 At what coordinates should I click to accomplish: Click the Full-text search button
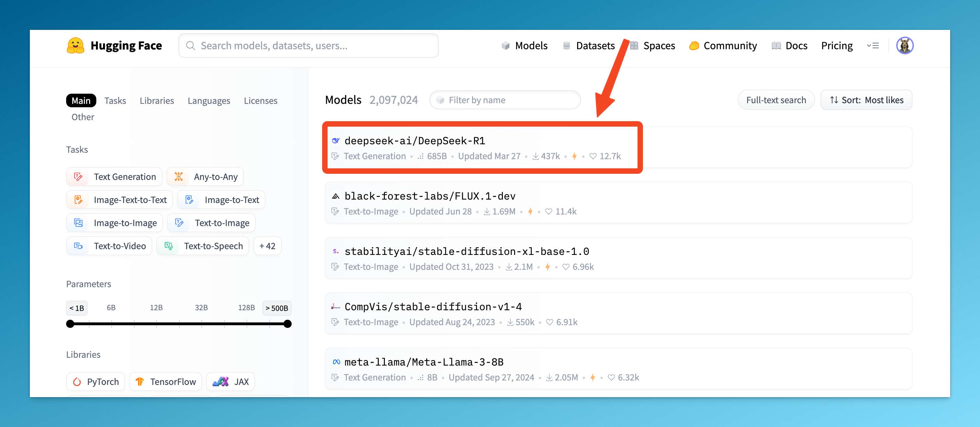coord(776,100)
